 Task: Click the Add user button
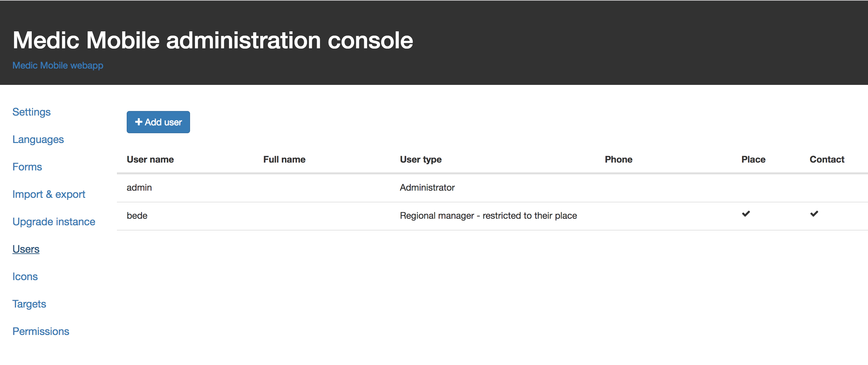pyautogui.click(x=158, y=122)
